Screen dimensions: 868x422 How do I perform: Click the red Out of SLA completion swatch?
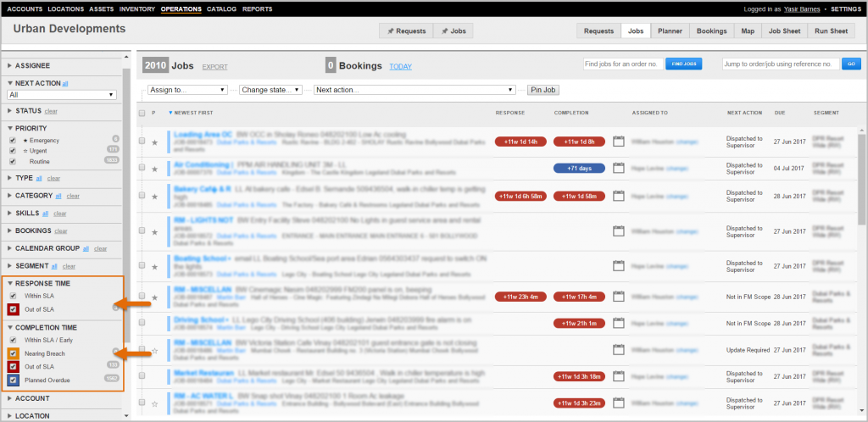[x=12, y=365]
